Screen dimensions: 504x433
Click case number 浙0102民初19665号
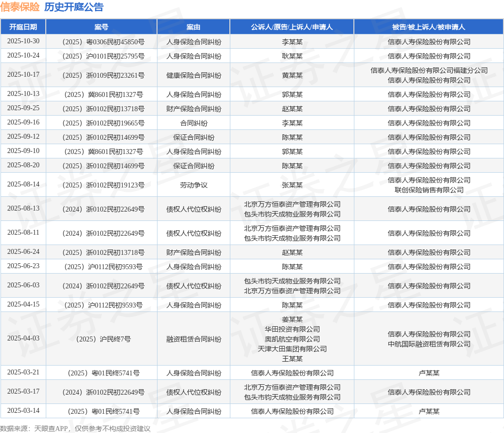coord(103,123)
